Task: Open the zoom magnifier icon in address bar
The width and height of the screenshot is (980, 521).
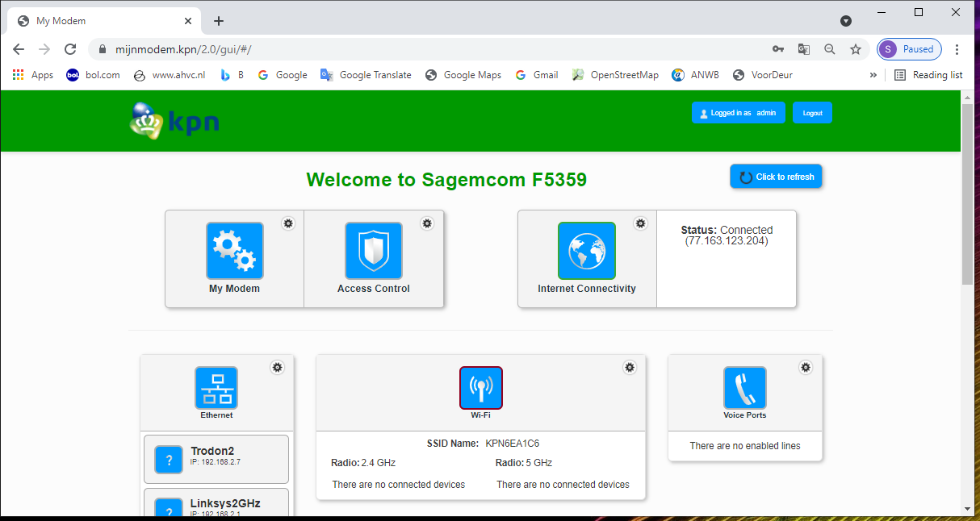Action: (x=830, y=49)
